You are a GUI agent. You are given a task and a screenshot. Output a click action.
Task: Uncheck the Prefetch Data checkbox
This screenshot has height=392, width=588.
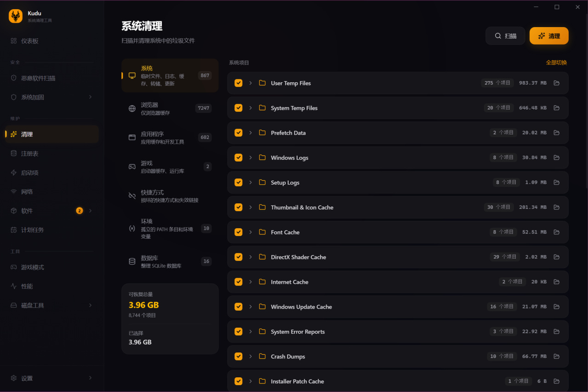click(x=238, y=133)
